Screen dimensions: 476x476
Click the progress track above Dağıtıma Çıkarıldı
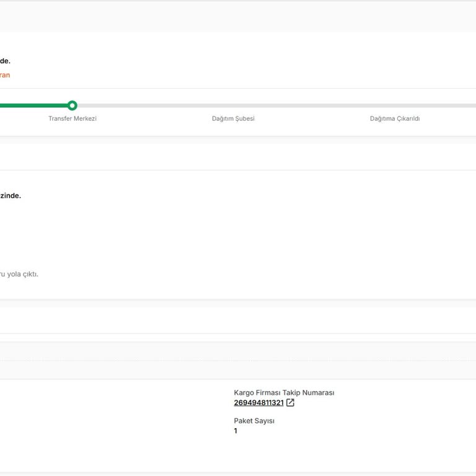point(395,105)
